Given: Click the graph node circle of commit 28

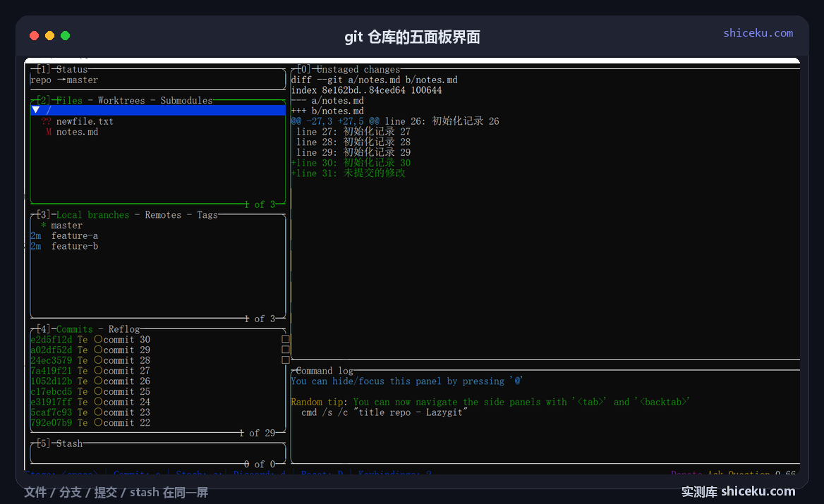Looking at the screenshot, I should (98, 360).
